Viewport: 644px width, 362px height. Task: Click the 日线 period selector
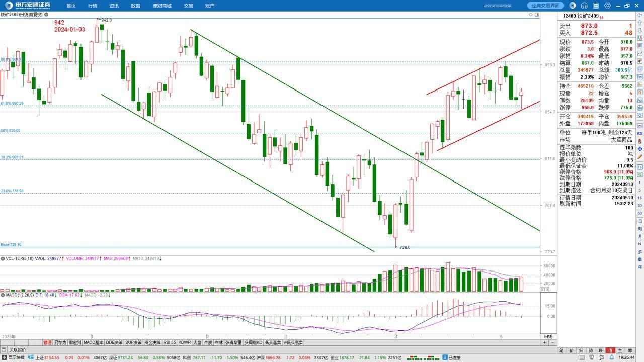(x=548, y=336)
